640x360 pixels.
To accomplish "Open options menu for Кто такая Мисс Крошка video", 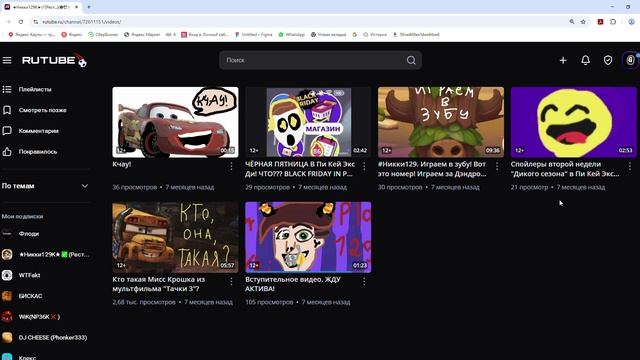I will 231,281.
